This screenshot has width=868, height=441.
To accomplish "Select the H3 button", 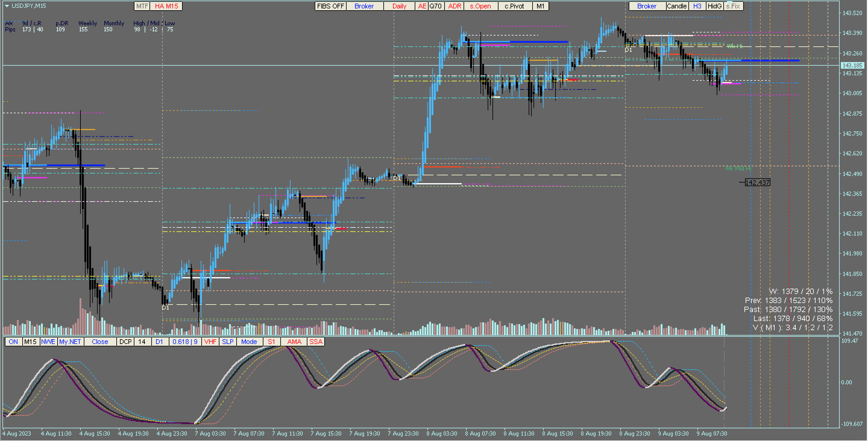I will click(697, 6).
